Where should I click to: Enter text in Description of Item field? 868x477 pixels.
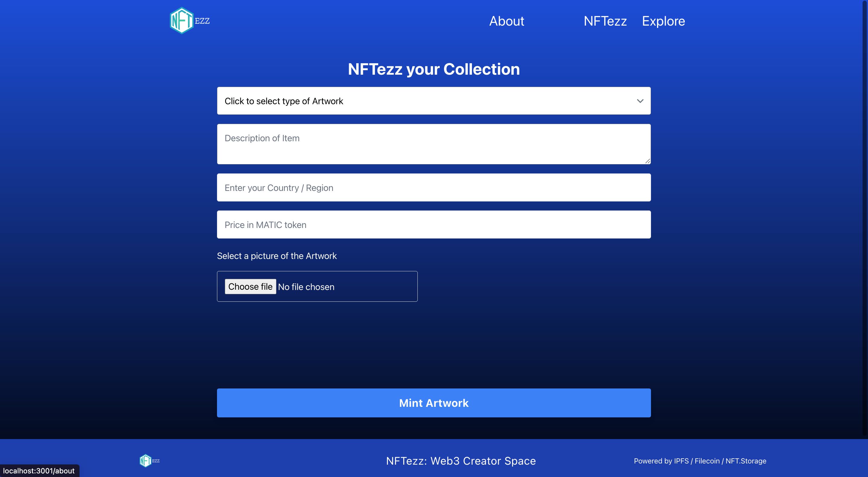[434, 144]
